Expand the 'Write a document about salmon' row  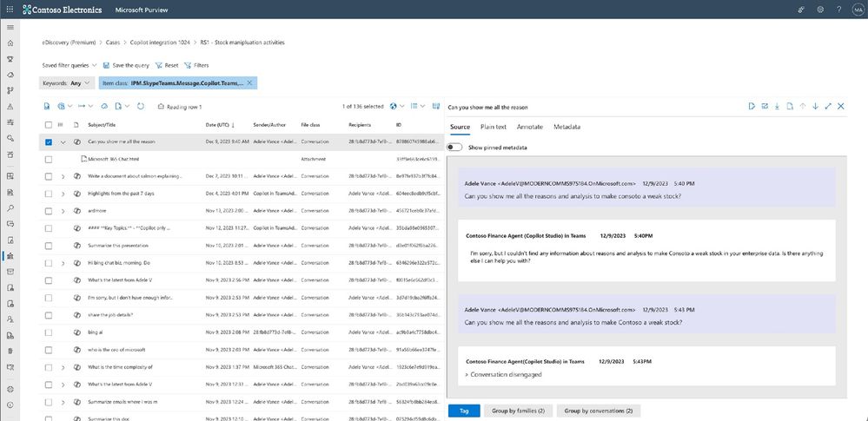point(63,176)
